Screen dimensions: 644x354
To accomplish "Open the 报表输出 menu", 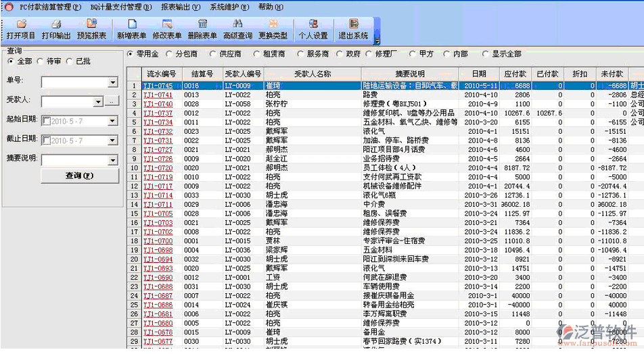I will point(180,6).
